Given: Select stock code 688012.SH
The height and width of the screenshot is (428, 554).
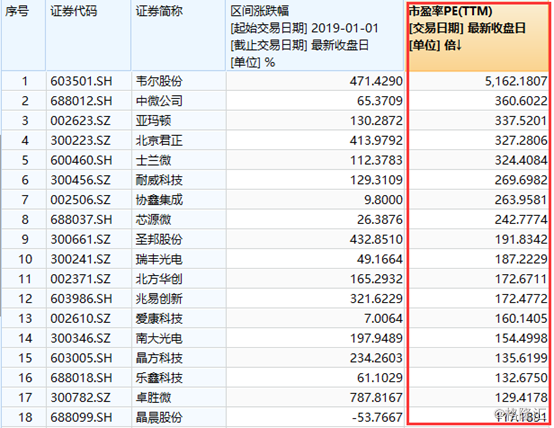Looking at the screenshot, I should [81, 101].
